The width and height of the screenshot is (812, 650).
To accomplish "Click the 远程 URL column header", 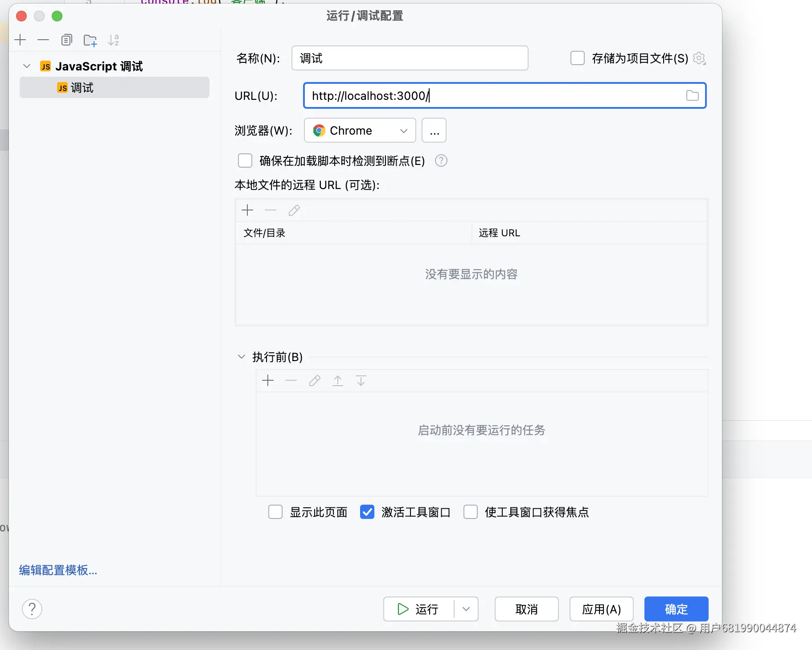I will [590, 233].
